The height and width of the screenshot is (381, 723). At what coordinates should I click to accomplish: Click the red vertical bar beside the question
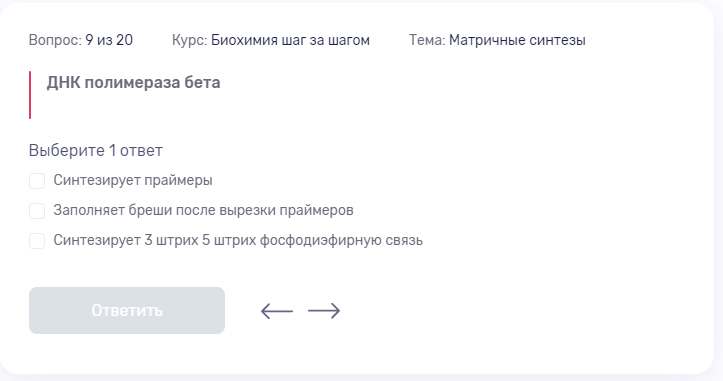click(x=30, y=95)
